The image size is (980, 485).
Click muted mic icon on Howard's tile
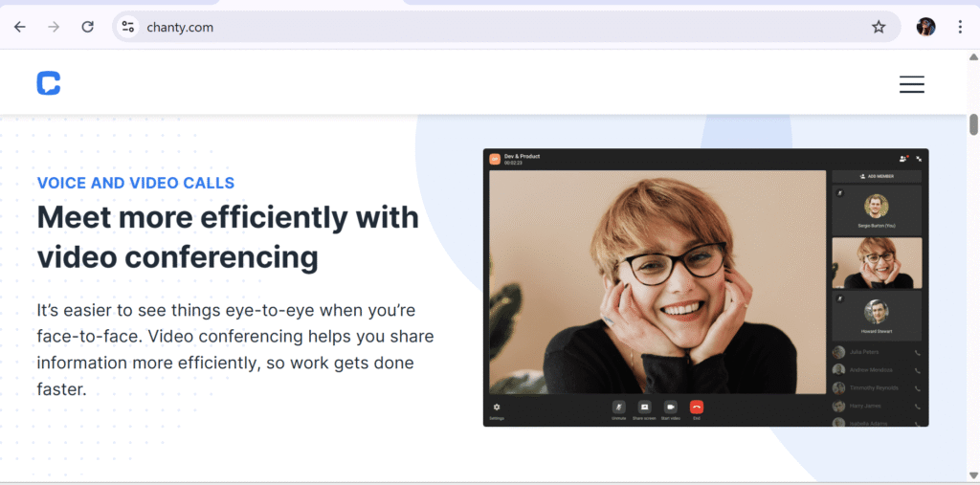(x=839, y=298)
